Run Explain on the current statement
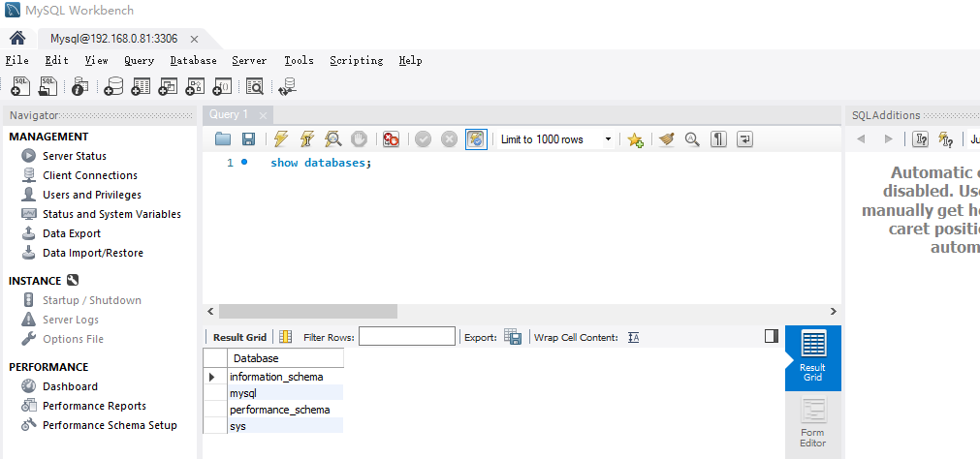This screenshot has width=980, height=459. tap(333, 139)
